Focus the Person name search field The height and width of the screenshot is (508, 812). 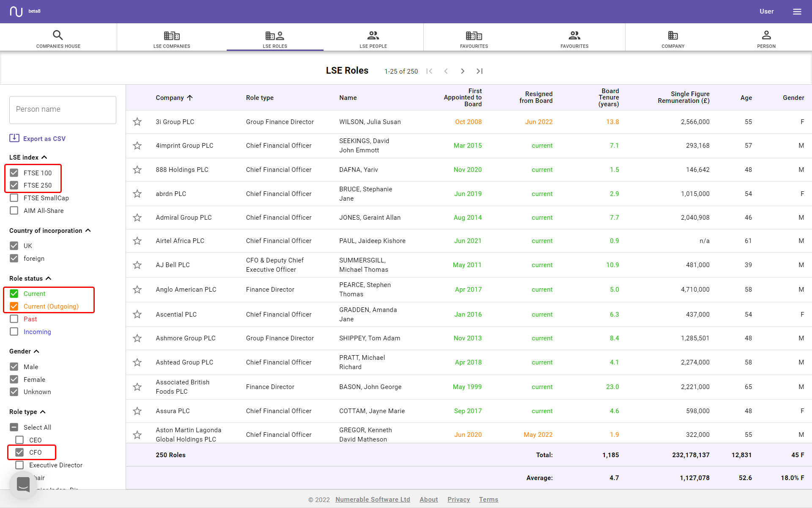63,110
